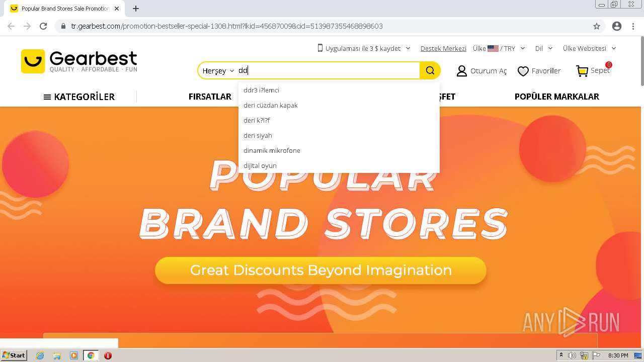Expand the Ülke / TRY currency dropdown

499,48
